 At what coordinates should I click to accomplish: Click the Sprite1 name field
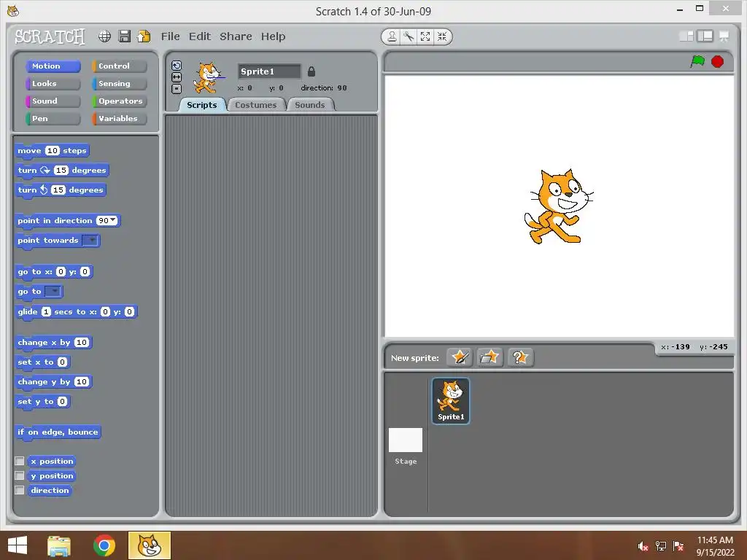tap(269, 71)
